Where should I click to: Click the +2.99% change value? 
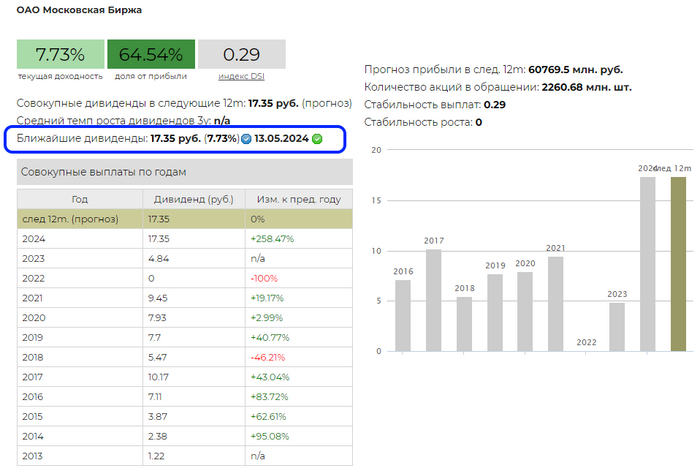tap(267, 317)
